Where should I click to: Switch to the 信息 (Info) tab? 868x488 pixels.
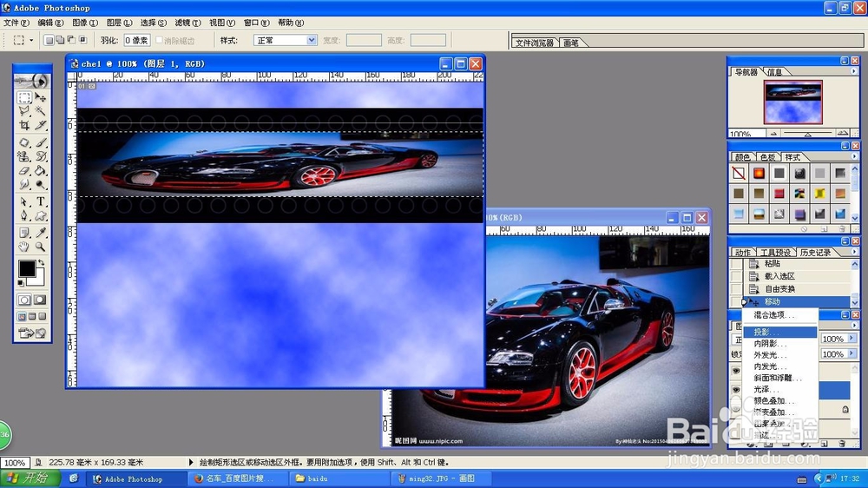pos(775,72)
